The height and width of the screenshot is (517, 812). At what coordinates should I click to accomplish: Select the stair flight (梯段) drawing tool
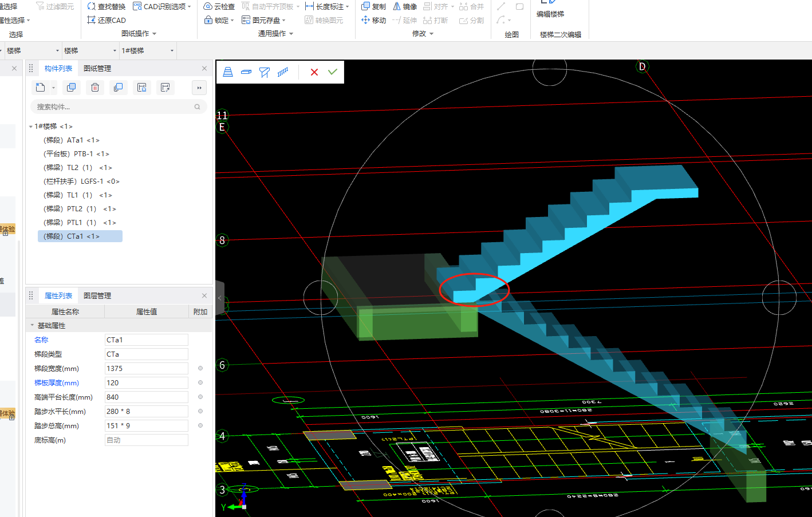tap(228, 72)
